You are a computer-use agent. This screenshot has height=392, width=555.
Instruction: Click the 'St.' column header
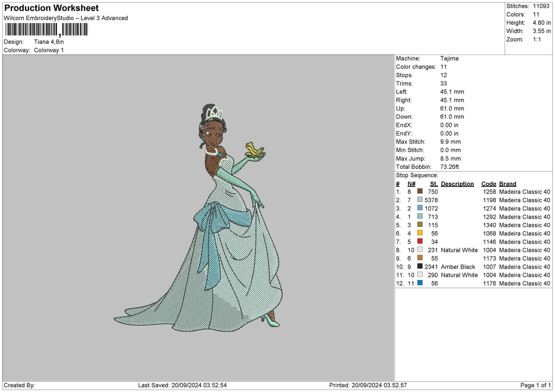pyautogui.click(x=434, y=184)
